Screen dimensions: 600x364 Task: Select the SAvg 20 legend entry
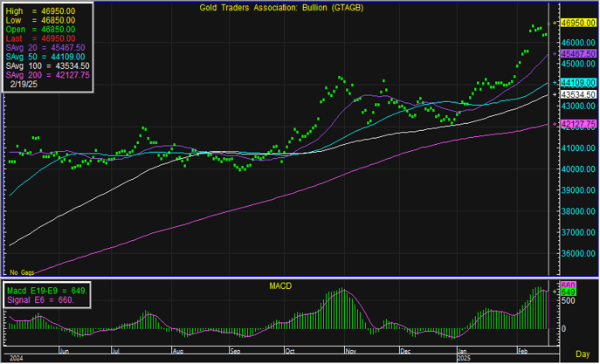pyautogui.click(x=43, y=48)
